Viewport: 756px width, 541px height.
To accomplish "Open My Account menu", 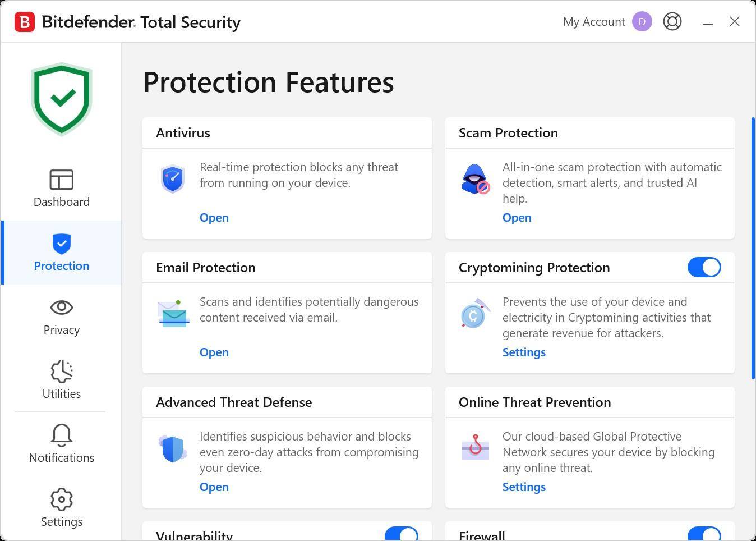I will coord(594,21).
